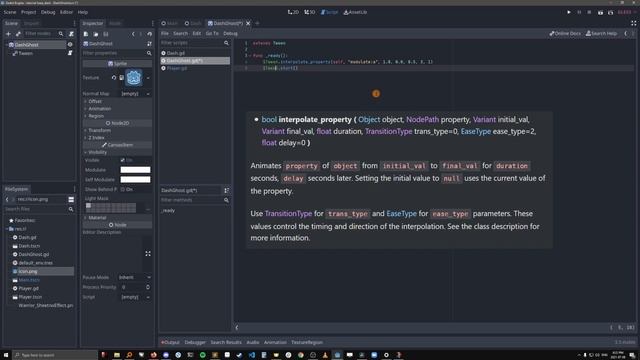Open script icon on Tween node row
The image size is (640, 360).
(70, 53)
